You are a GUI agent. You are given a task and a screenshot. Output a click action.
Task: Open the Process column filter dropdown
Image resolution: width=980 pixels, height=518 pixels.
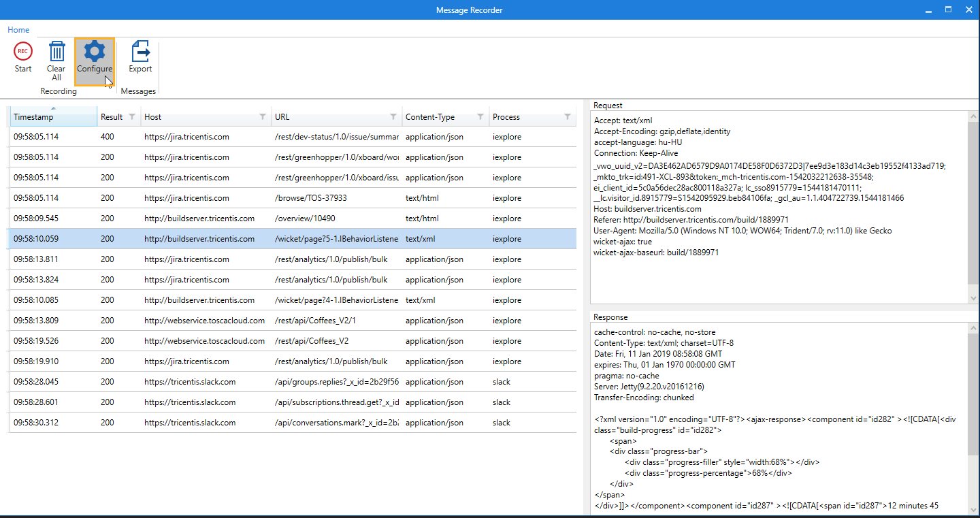568,117
